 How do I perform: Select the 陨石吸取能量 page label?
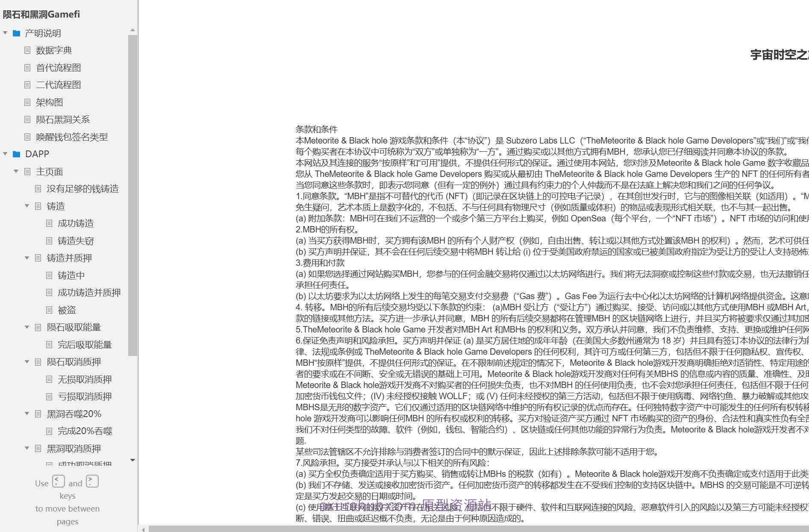[74, 327]
